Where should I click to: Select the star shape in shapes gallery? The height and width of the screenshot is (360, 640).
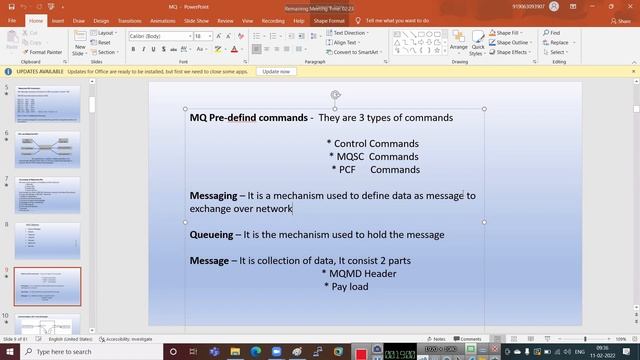point(437,51)
